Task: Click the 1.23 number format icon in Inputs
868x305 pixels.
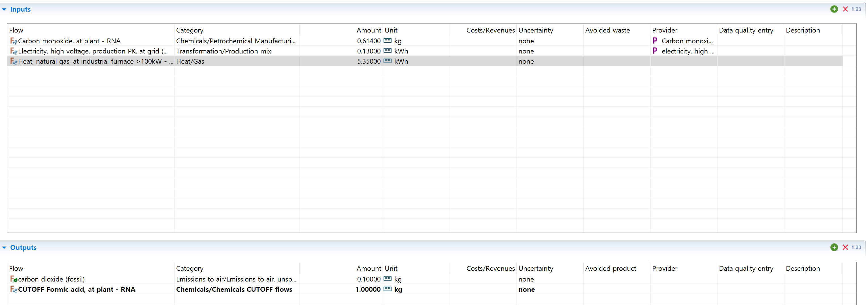Action: coord(856,9)
